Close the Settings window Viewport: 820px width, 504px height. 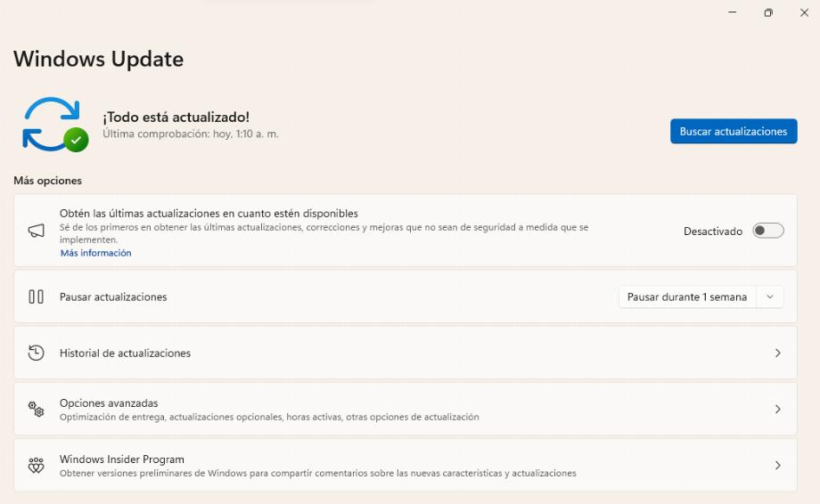coord(804,12)
